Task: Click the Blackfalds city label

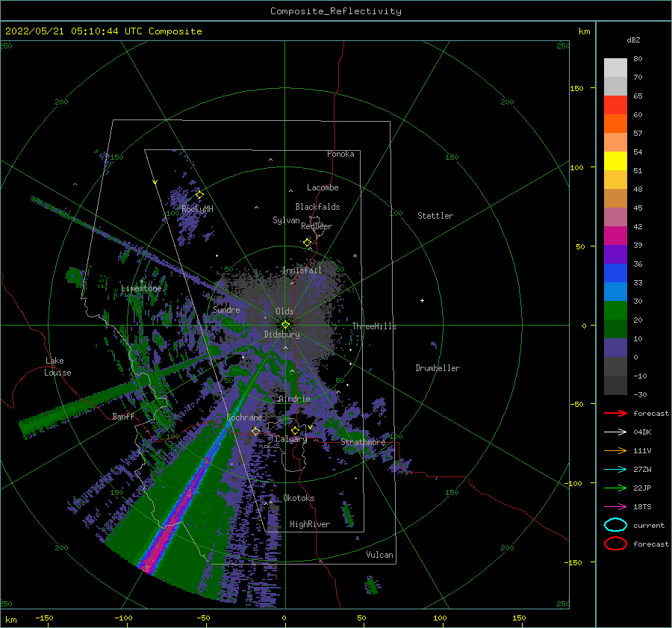Action: 317,207
